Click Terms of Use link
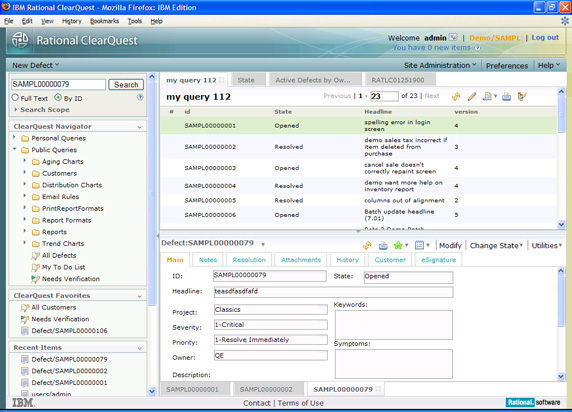 tap(301, 403)
